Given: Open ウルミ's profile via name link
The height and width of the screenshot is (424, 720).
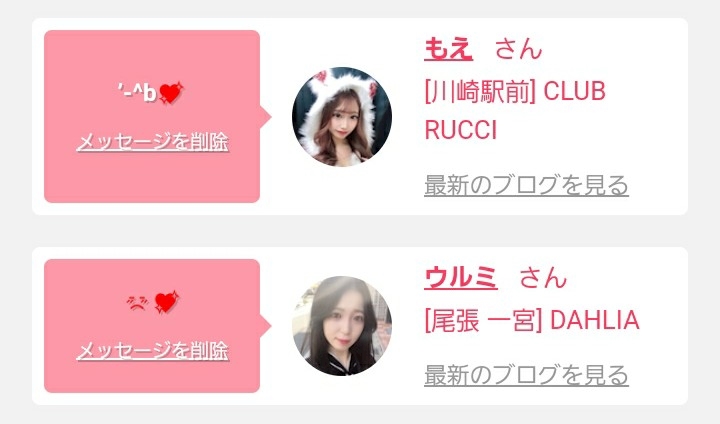Looking at the screenshot, I should pos(461,277).
